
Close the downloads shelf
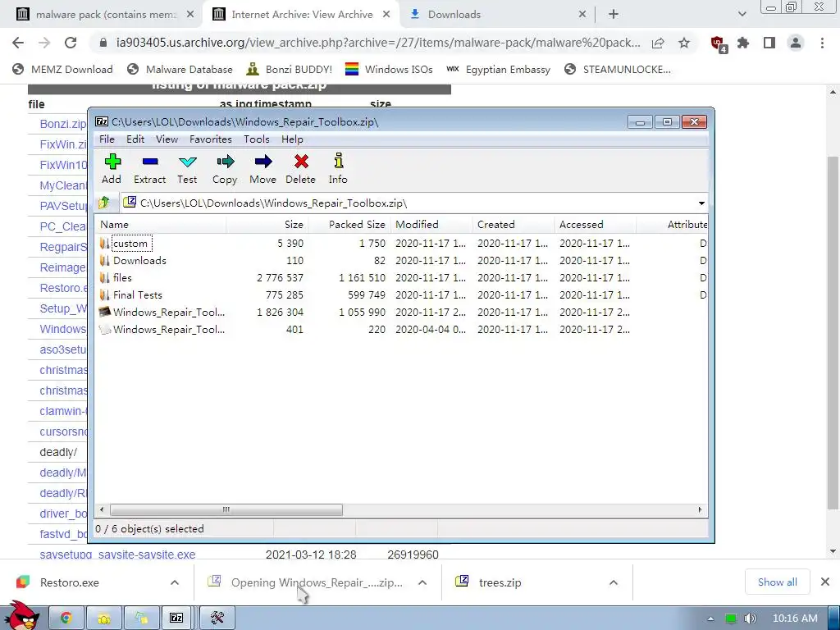(825, 582)
